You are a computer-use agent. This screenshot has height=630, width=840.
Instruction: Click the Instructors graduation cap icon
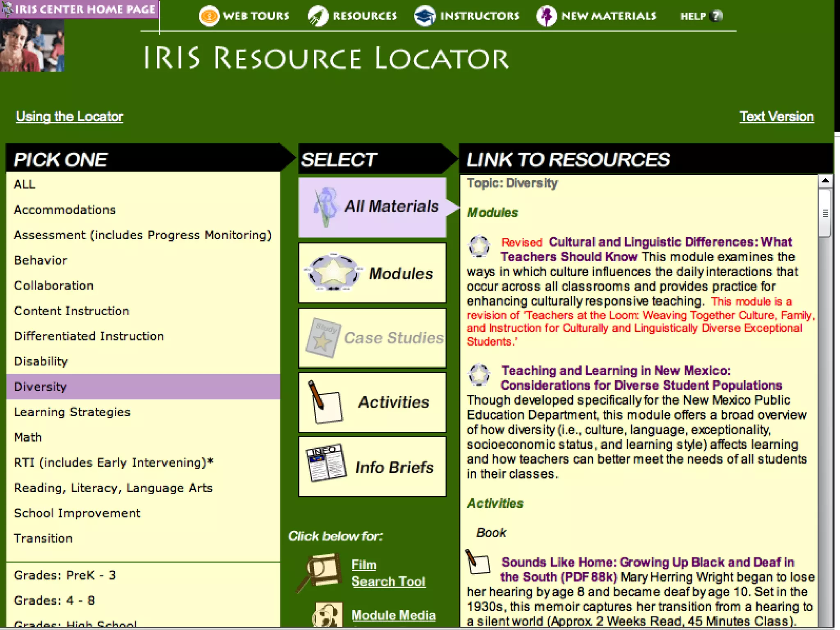coord(425,16)
